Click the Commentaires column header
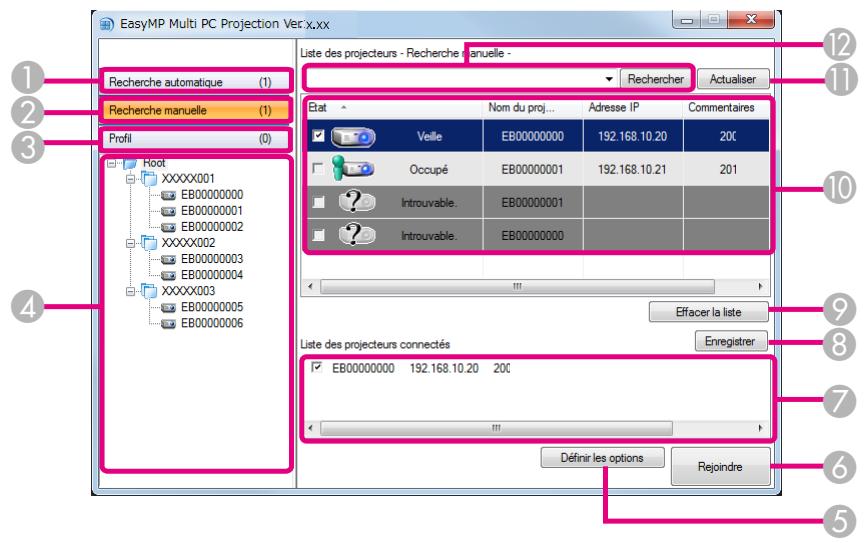 pos(727,108)
